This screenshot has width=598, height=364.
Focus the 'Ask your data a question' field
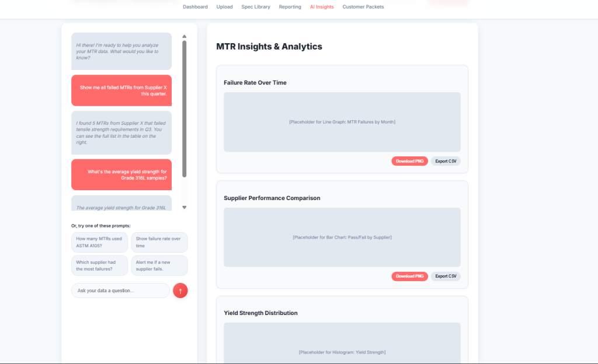[x=120, y=290]
